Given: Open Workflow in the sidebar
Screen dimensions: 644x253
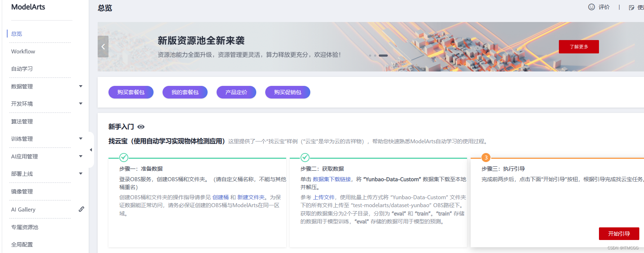Looking at the screenshot, I should point(23,51).
